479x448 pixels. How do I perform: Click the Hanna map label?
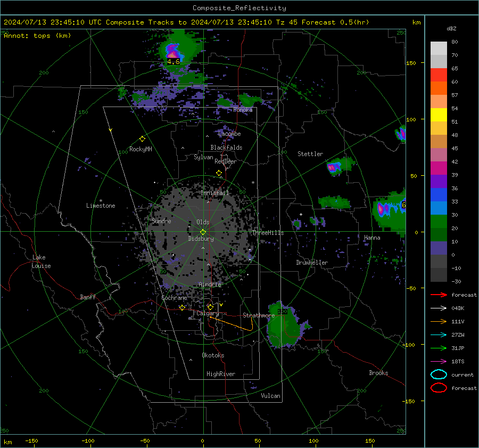(372, 238)
